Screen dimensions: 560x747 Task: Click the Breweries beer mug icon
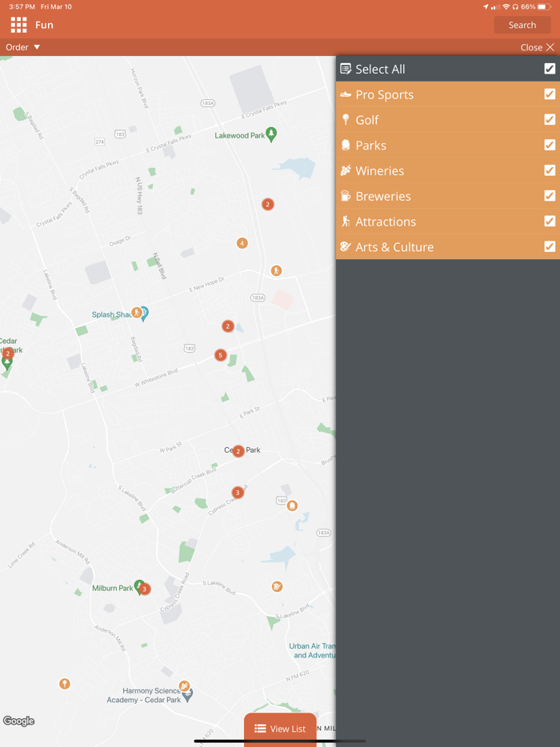pos(346,196)
